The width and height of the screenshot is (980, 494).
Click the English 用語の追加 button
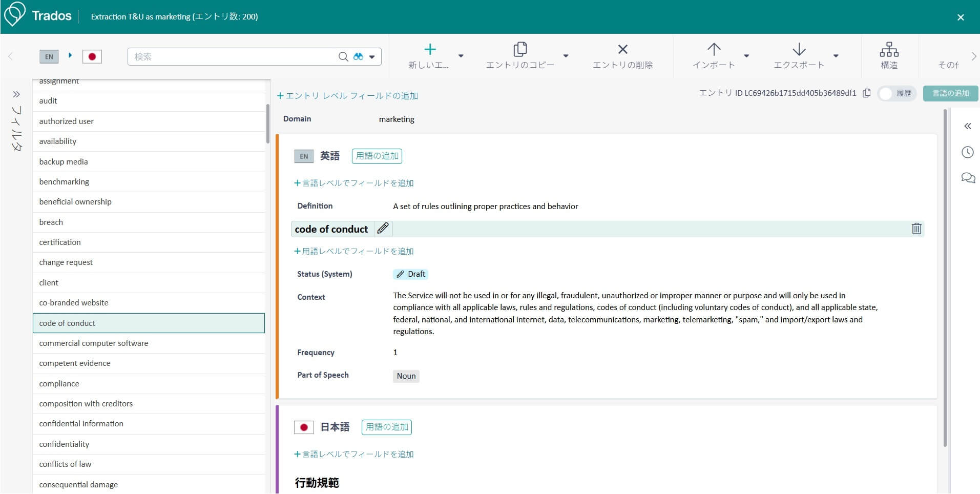point(377,156)
